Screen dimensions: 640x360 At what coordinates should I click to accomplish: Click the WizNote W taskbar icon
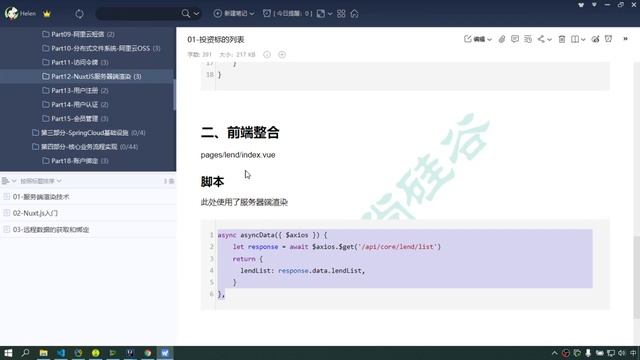point(165,353)
